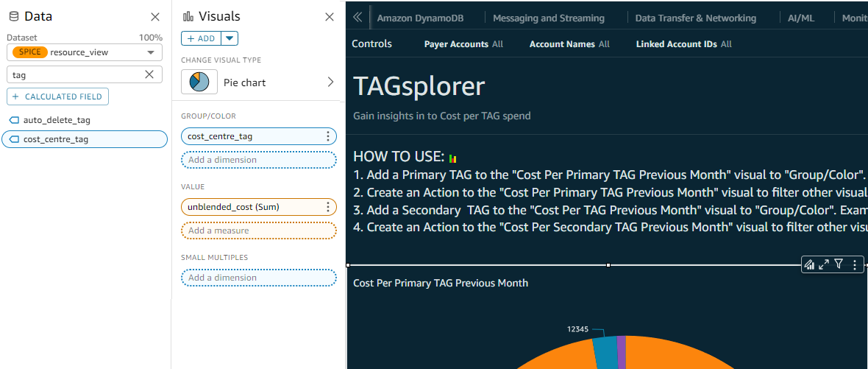The width and height of the screenshot is (868, 369).
Task: Click the 'Gain insights in to Cost per TAG spend' subtitle
Action: point(442,116)
